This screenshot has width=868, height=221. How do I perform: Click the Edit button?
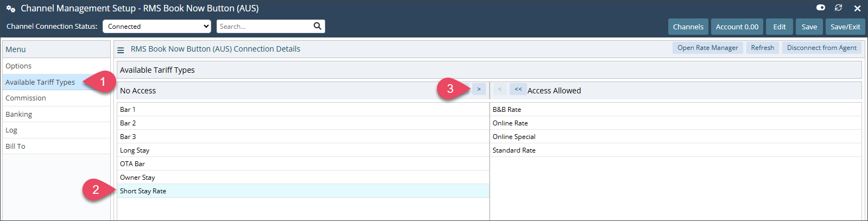tap(780, 27)
